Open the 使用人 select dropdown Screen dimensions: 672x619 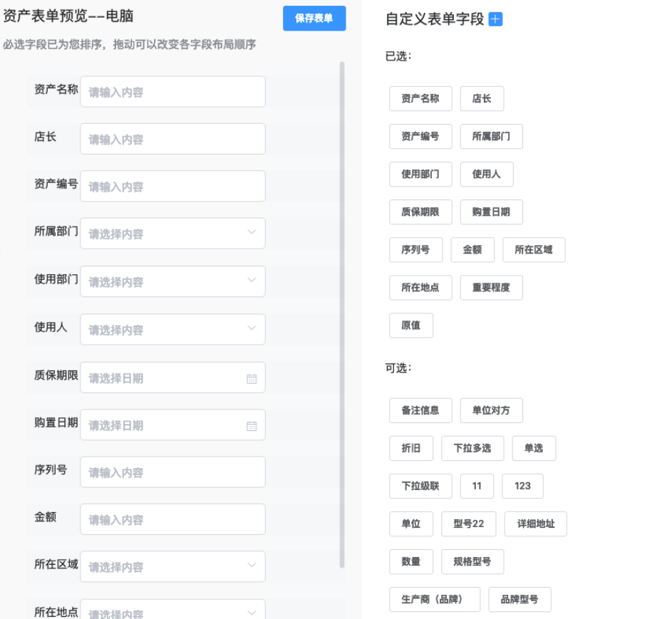[x=252, y=328]
